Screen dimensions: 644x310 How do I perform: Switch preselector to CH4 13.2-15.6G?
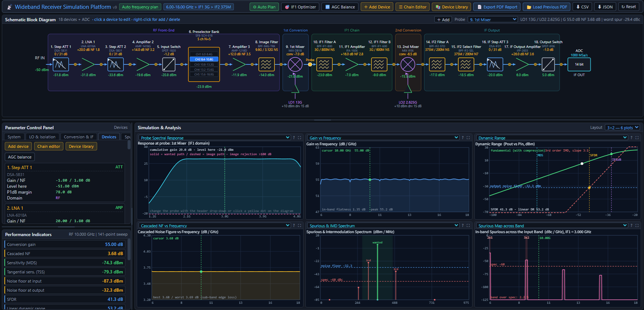[x=204, y=70]
